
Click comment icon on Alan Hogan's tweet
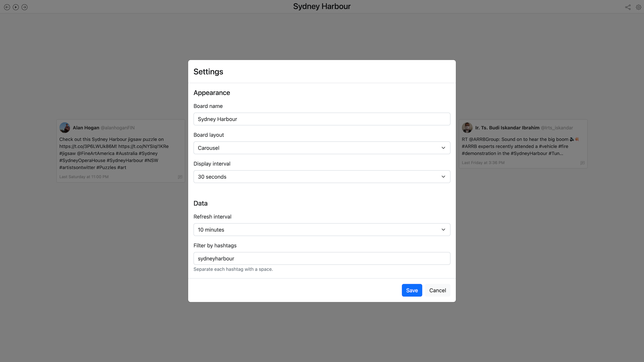click(180, 177)
